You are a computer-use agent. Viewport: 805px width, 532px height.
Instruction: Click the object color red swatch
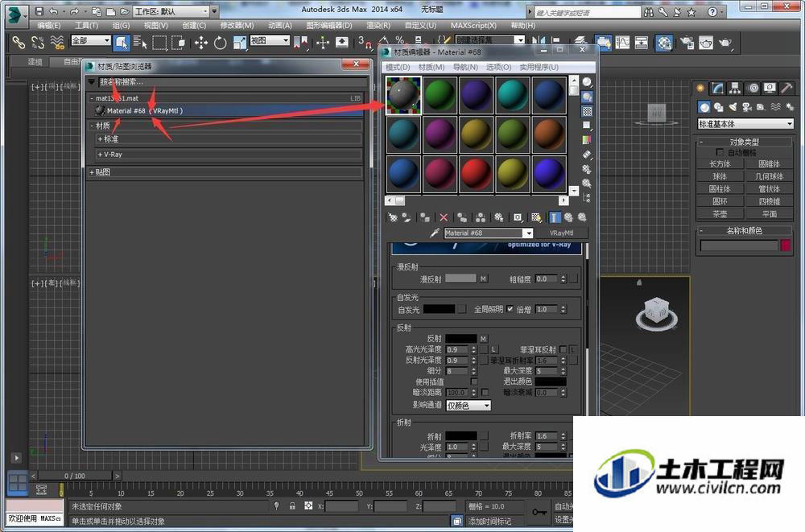(x=786, y=245)
